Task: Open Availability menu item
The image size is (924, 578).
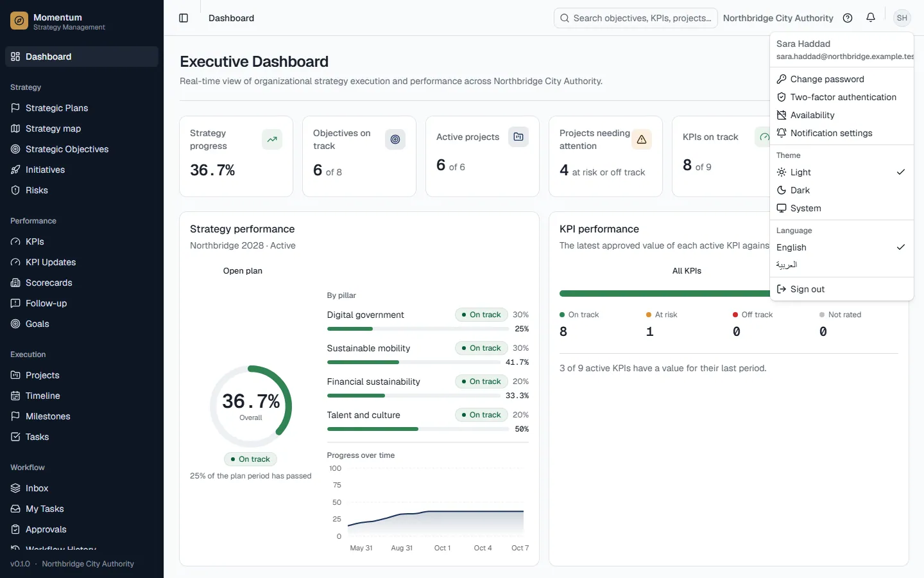Action: (841, 115)
